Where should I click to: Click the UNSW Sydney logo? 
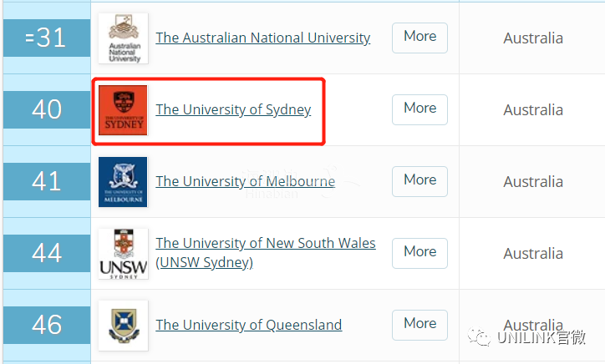click(123, 254)
